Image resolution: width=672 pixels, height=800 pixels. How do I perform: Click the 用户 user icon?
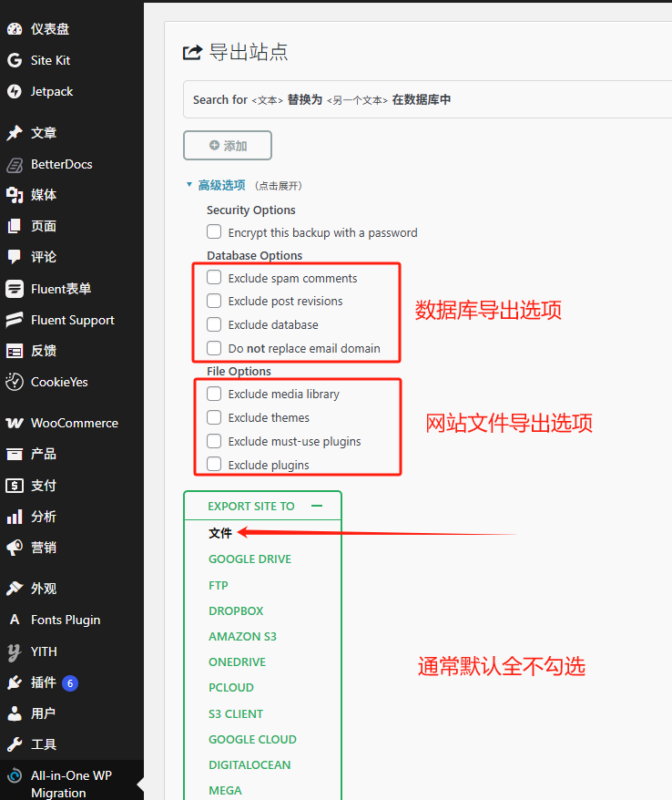pos(15,713)
